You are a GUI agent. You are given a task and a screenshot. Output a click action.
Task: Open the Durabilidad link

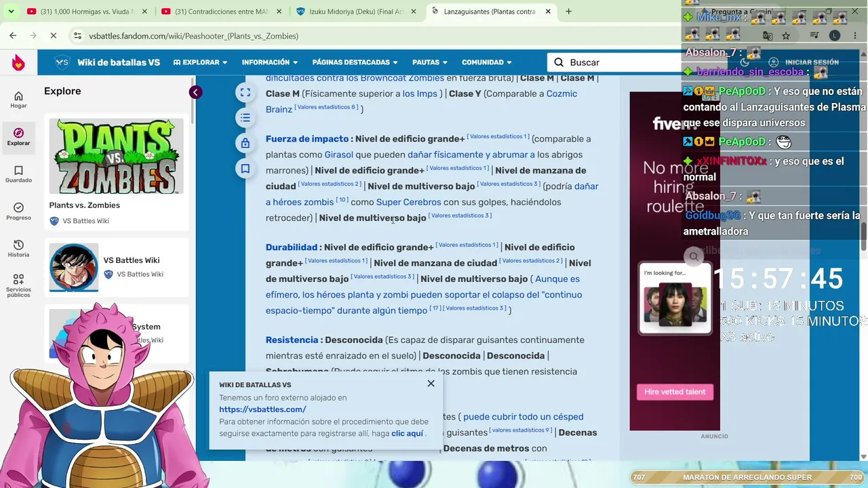pos(292,247)
